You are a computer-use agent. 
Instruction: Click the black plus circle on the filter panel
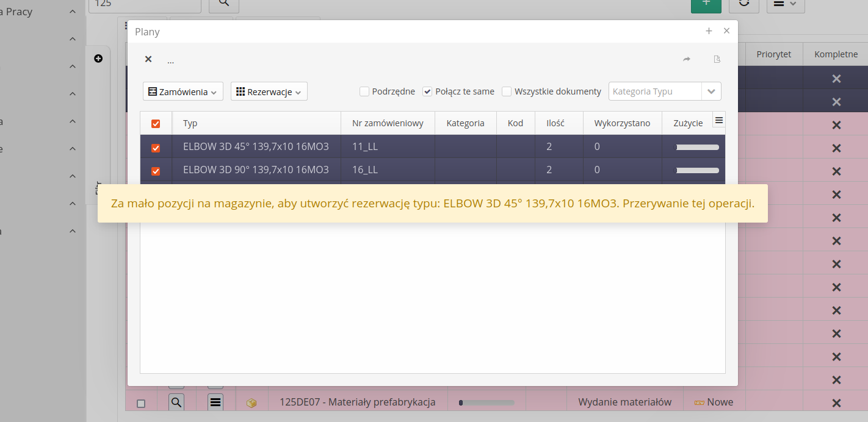coord(98,59)
